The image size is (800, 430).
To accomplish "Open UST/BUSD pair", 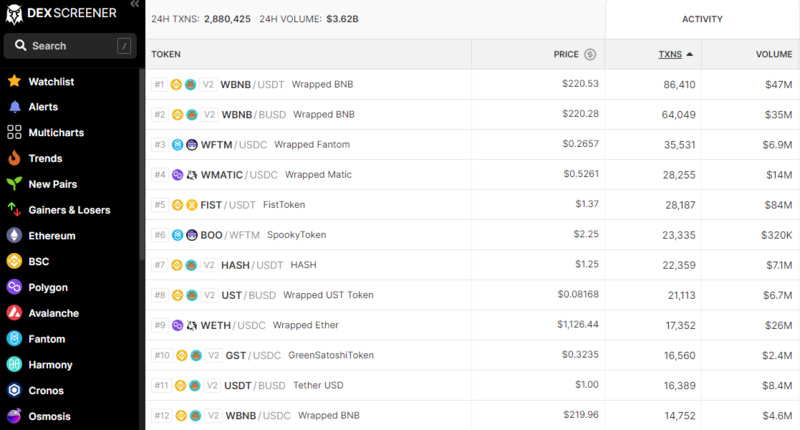I will pos(472,295).
